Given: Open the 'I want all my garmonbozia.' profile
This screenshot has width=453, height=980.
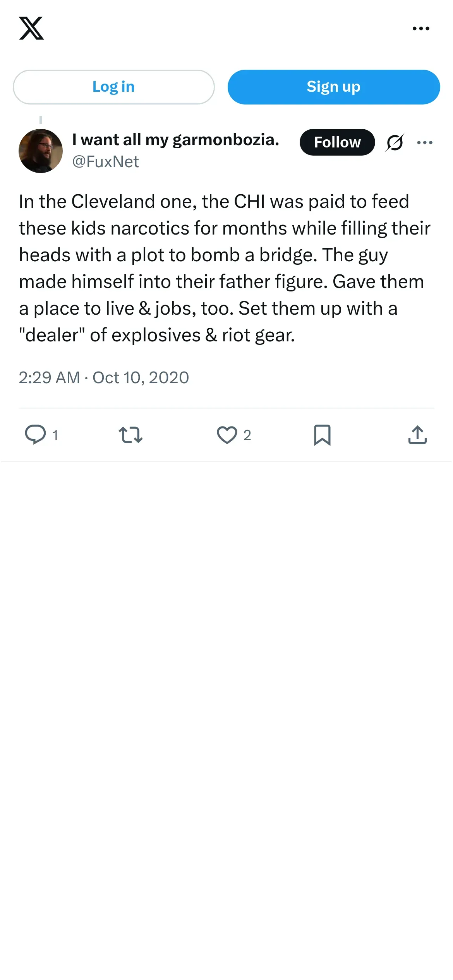Looking at the screenshot, I should pyautogui.click(x=175, y=140).
